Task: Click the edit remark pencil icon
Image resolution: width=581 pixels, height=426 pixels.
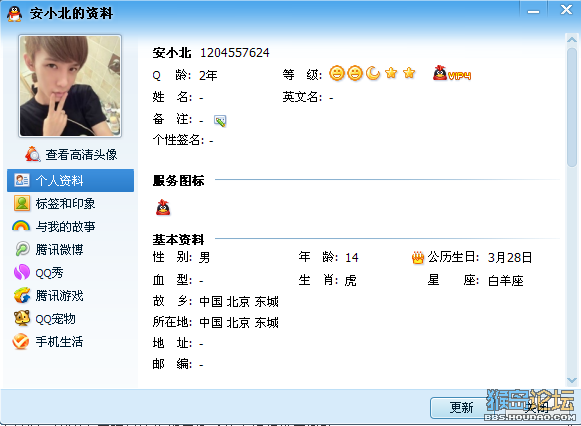Action: [x=220, y=120]
